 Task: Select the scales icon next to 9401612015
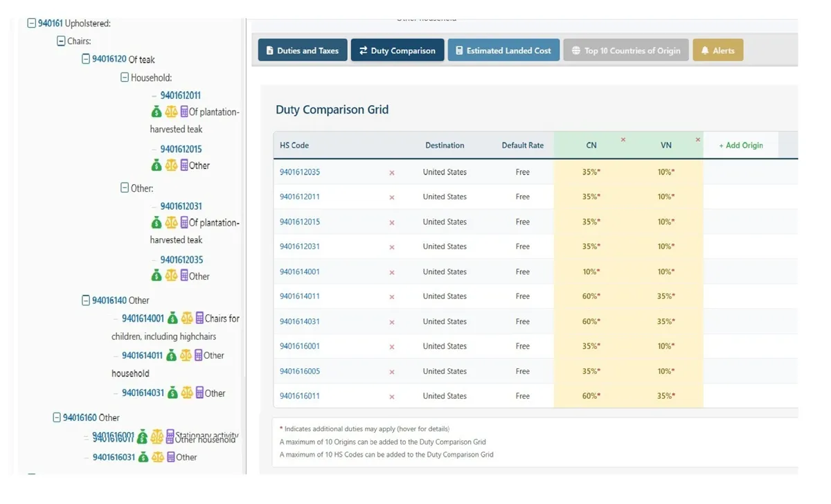tap(170, 165)
